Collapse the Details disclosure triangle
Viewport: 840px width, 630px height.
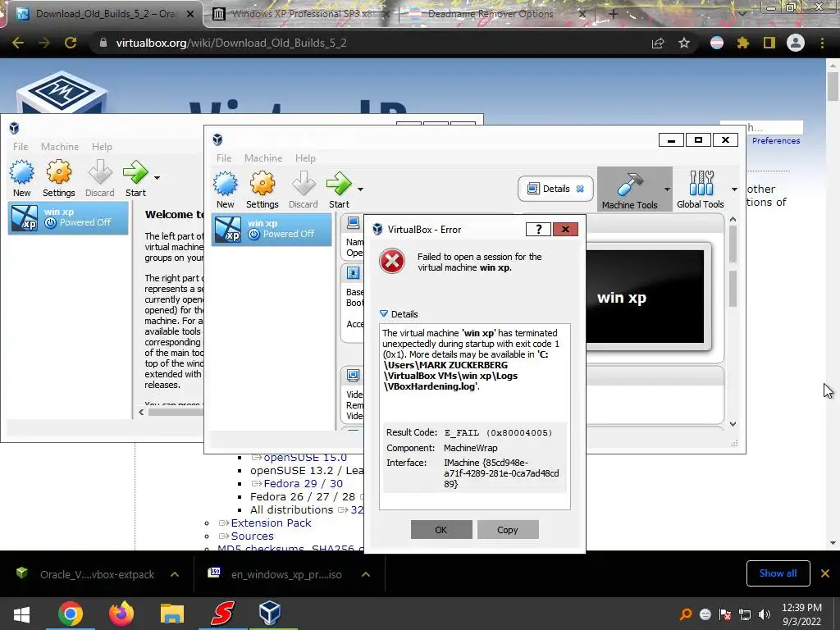384,314
